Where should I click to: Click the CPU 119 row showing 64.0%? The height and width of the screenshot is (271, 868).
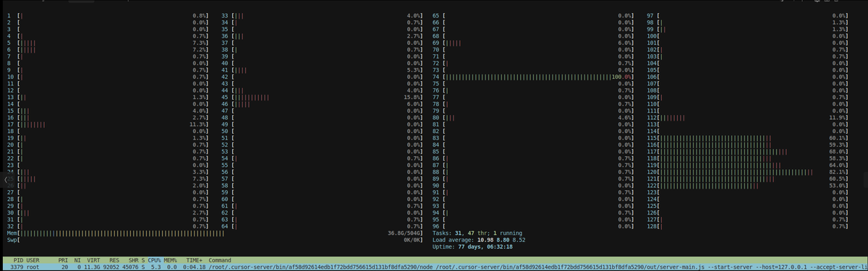click(747, 165)
